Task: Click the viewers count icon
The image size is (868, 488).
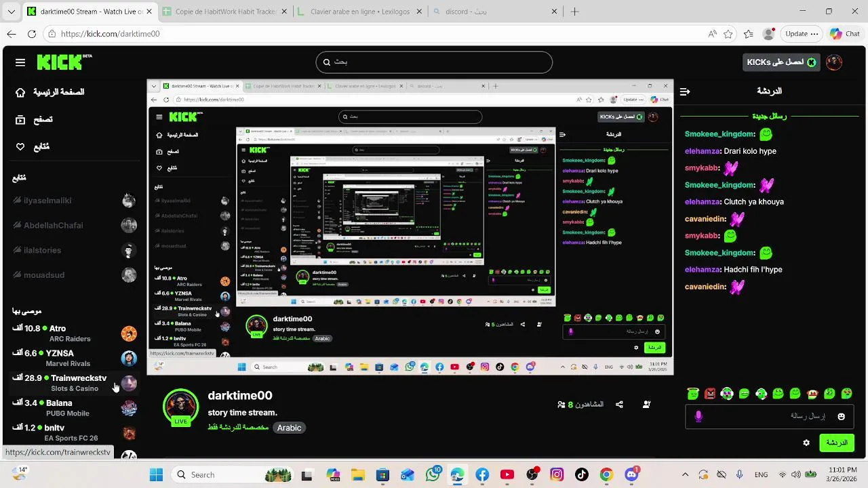Action: pyautogui.click(x=561, y=405)
